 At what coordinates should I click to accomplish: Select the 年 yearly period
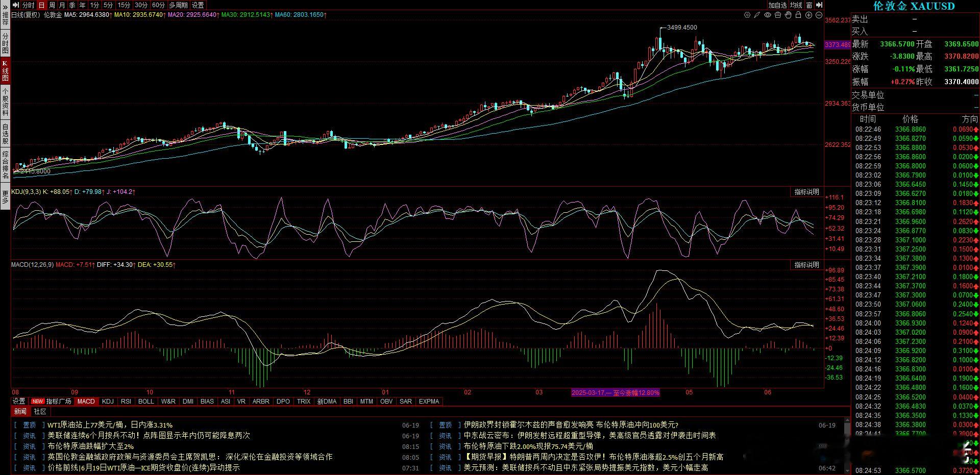pyautogui.click(x=83, y=5)
